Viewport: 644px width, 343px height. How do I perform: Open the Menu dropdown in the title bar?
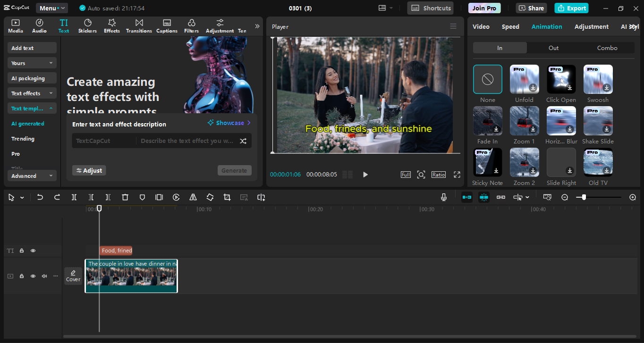(x=52, y=8)
